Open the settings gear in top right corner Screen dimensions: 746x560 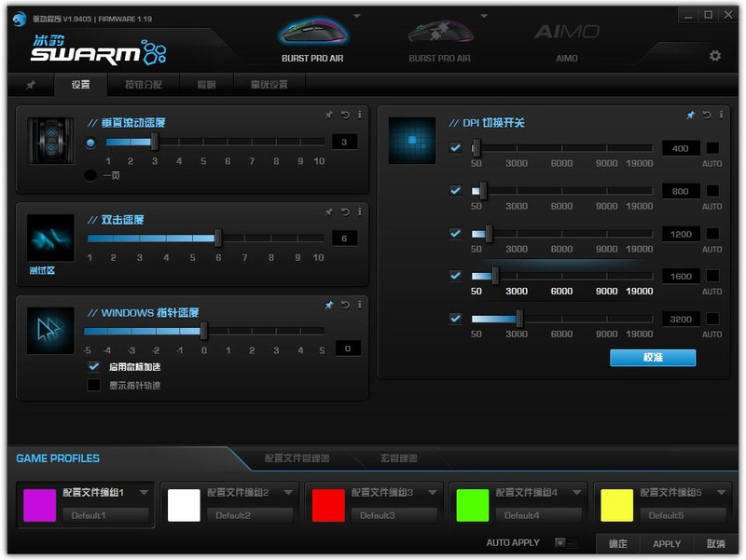coord(714,56)
